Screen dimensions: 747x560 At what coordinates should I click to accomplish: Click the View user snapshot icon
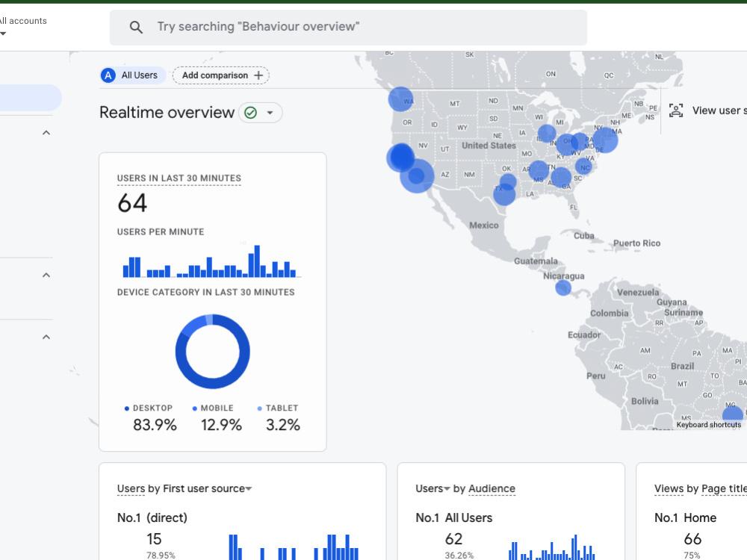(x=676, y=110)
